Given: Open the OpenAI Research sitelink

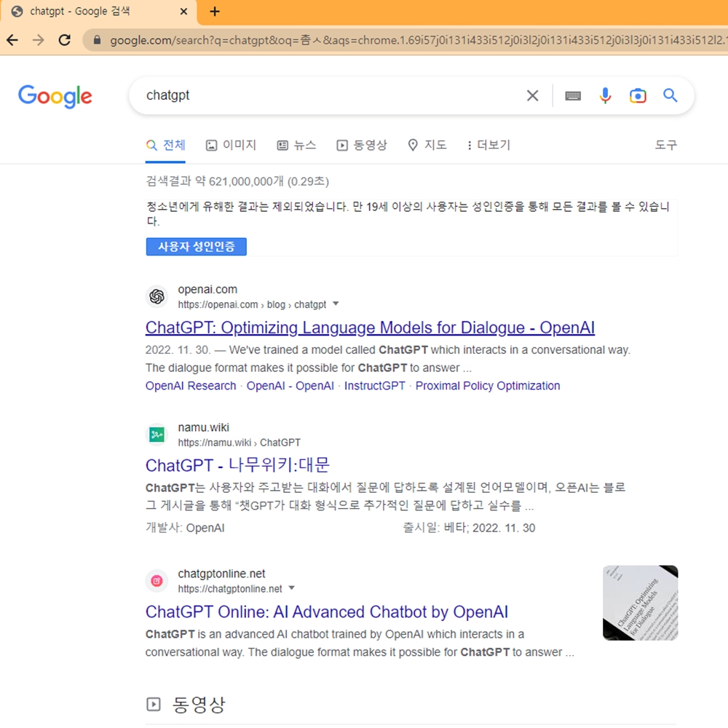Looking at the screenshot, I should click(191, 386).
